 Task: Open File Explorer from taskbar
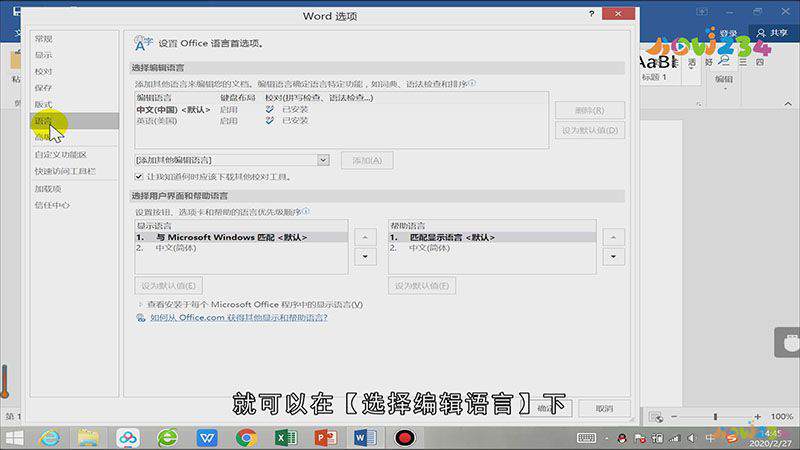coord(88,438)
